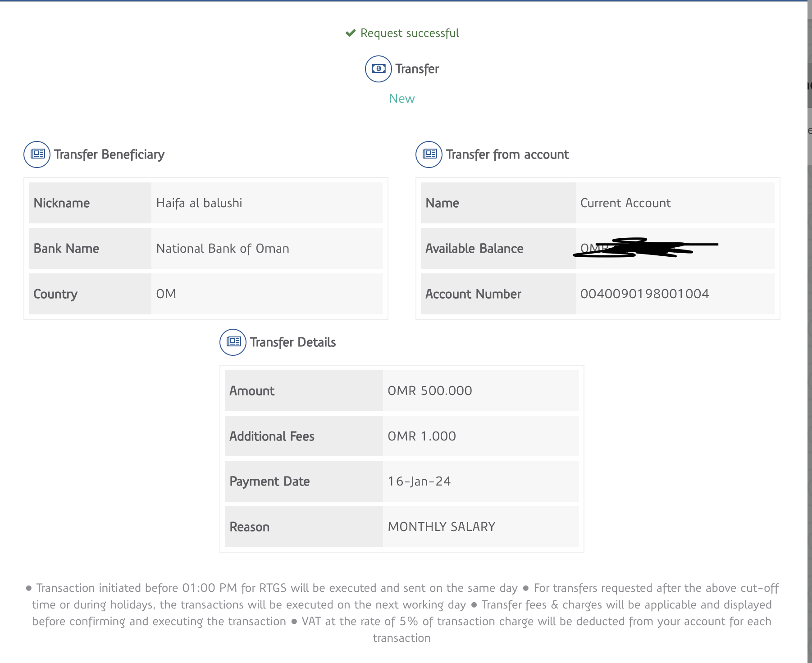Click the amount value OMR 500.000

[430, 391]
